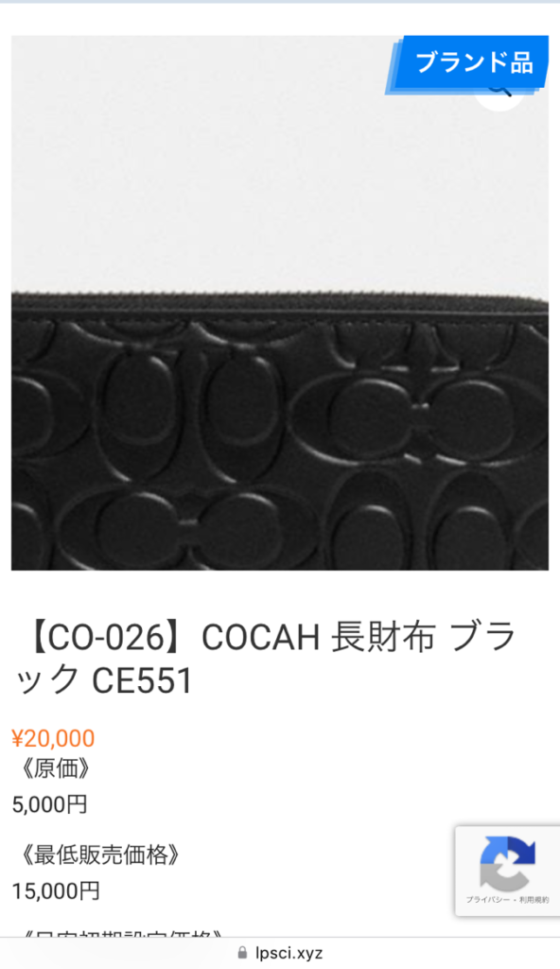Tap the partially visible label below 15,000円
The width and height of the screenshot is (560, 969).
[117, 932]
